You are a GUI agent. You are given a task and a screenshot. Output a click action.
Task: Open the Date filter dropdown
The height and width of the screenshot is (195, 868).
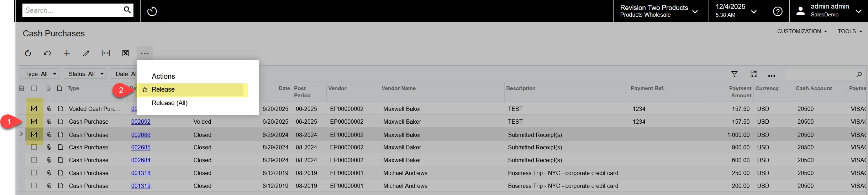tap(124, 74)
